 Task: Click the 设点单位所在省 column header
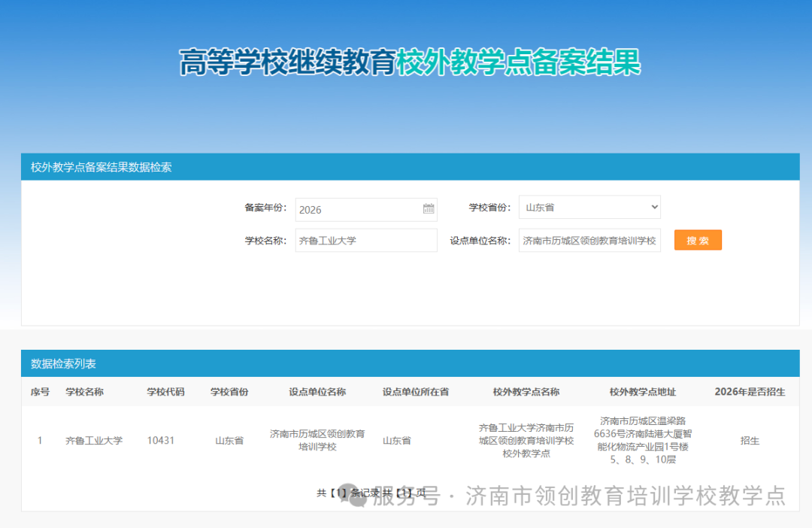[x=416, y=392]
